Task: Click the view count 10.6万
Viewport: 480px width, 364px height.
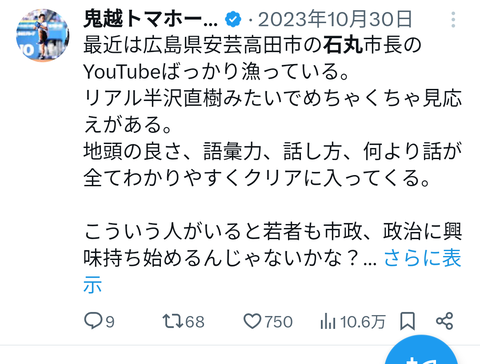Action: (x=363, y=322)
